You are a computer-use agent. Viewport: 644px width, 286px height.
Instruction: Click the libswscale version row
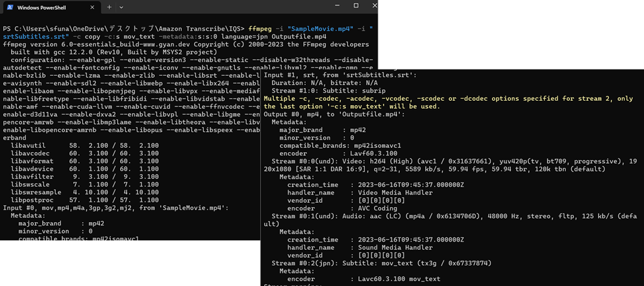(x=85, y=184)
